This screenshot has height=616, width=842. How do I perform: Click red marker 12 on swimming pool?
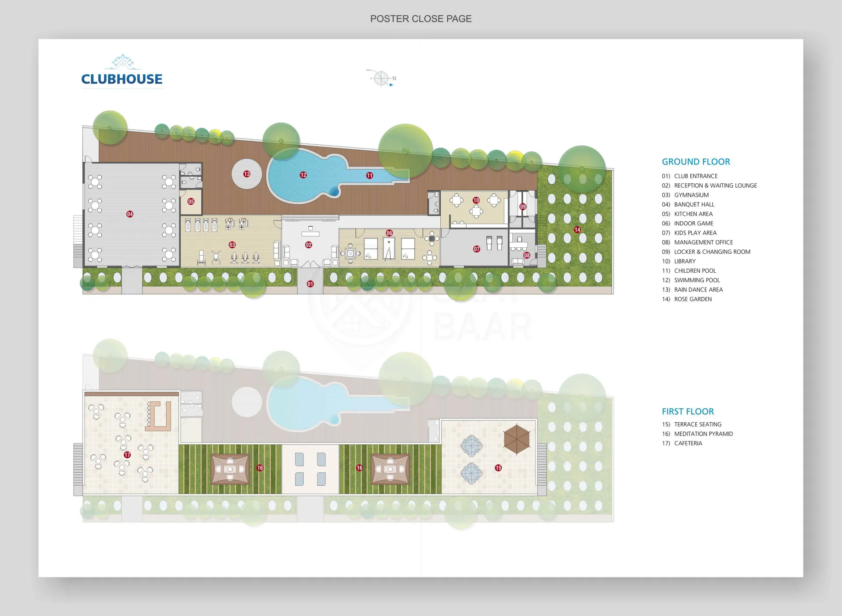(x=303, y=175)
